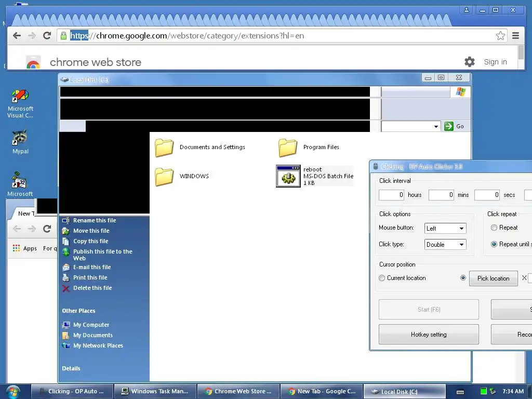This screenshot has width=532, height=399.
Task: Click the Chrome address bar URL
Action: pos(187,36)
